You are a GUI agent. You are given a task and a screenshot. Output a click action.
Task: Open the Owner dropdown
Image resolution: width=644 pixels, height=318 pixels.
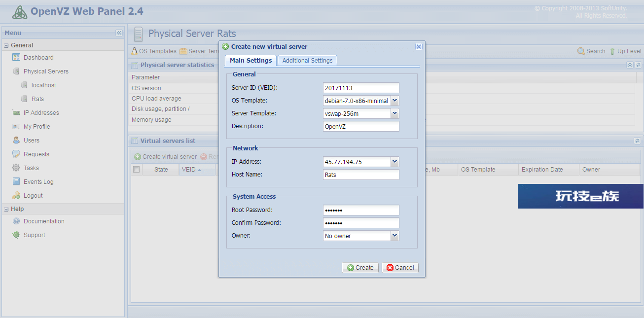click(x=394, y=236)
